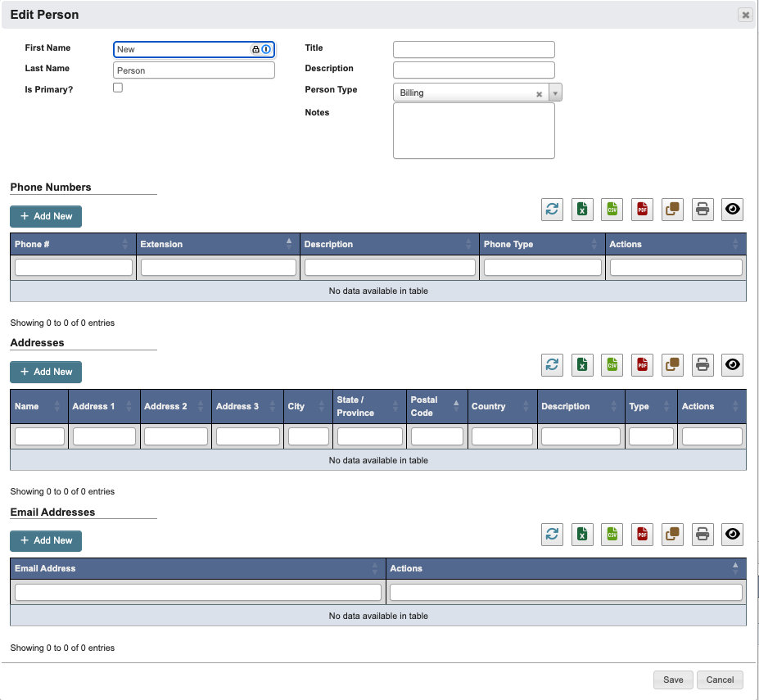Sort Addresses by Country
This screenshot has width=759, height=700.
[502, 406]
